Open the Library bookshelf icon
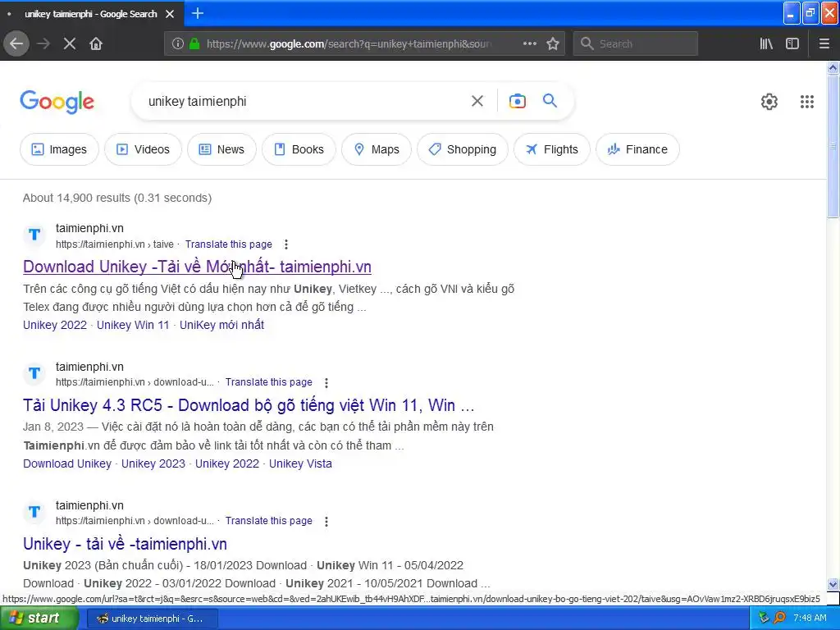Viewport: 840px width, 630px height. (x=766, y=43)
